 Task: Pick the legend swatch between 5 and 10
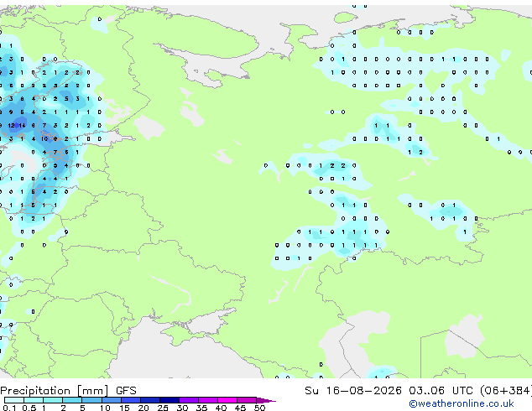coord(91,400)
